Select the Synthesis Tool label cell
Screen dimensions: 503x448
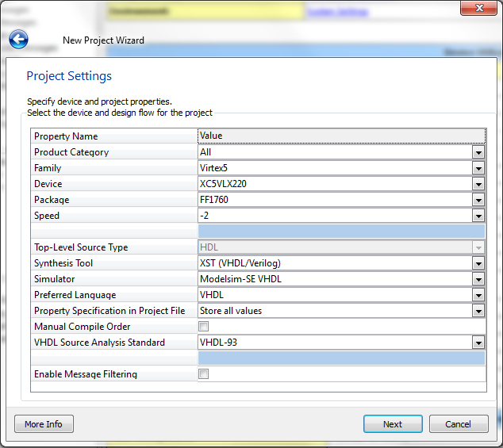tap(114, 263)
